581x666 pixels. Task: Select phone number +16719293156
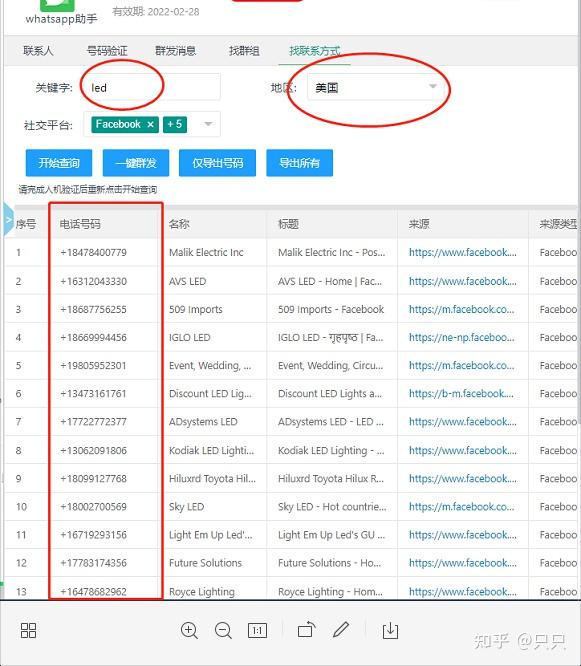point(93,534)
